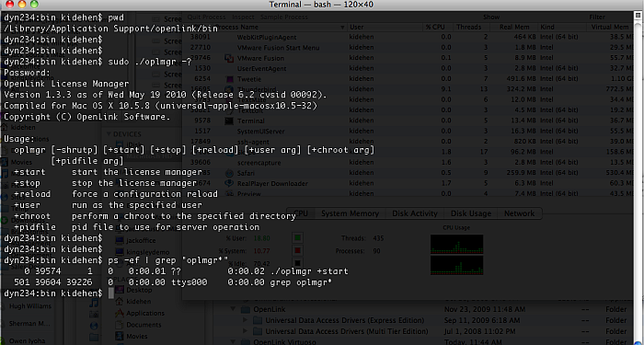Click 'OpenLink License Manager' line in Terminal
The height and width of the screenshot is (345, 644).
click(x=66, y=84)
